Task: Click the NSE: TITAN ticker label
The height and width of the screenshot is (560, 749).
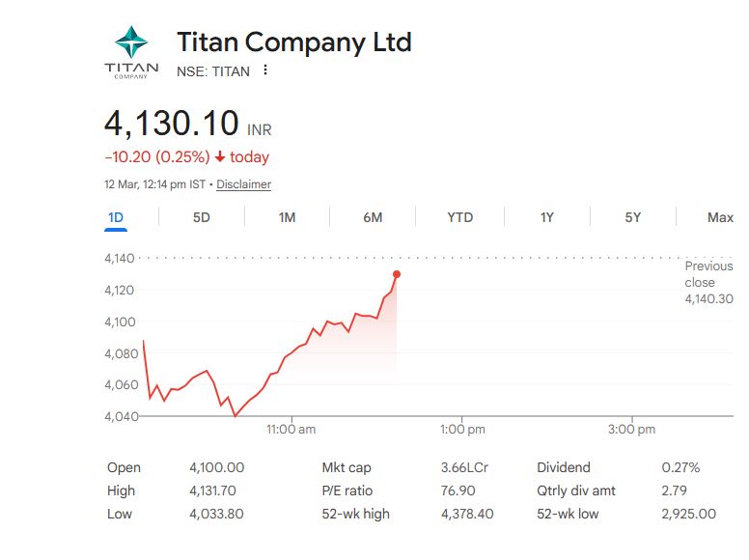Action: [212, 70]
